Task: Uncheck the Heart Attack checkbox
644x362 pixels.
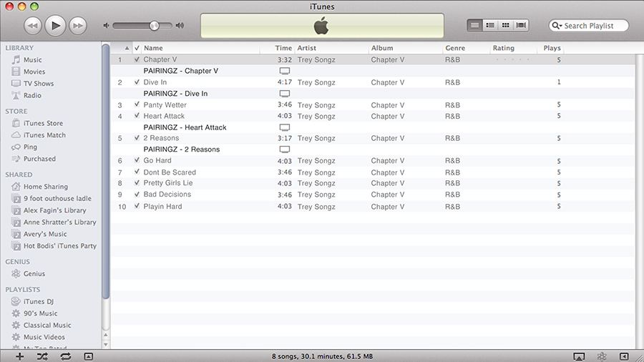Action: click(137, 116)
